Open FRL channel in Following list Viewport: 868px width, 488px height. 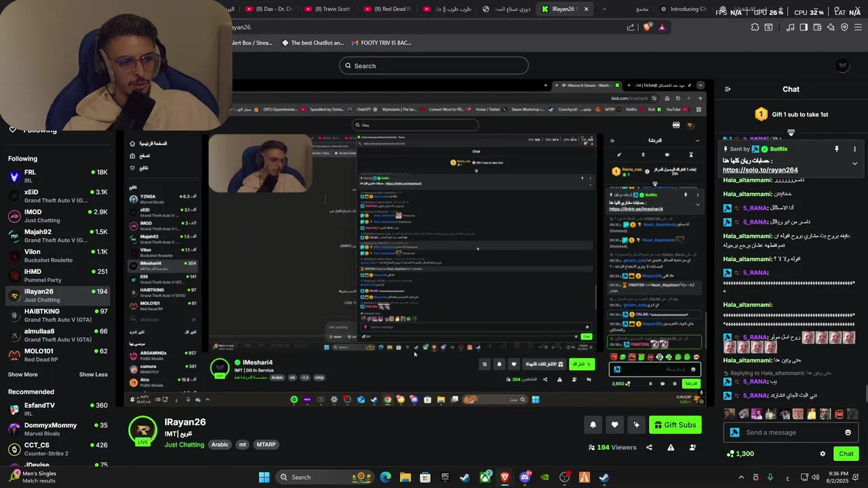[58, 176]
